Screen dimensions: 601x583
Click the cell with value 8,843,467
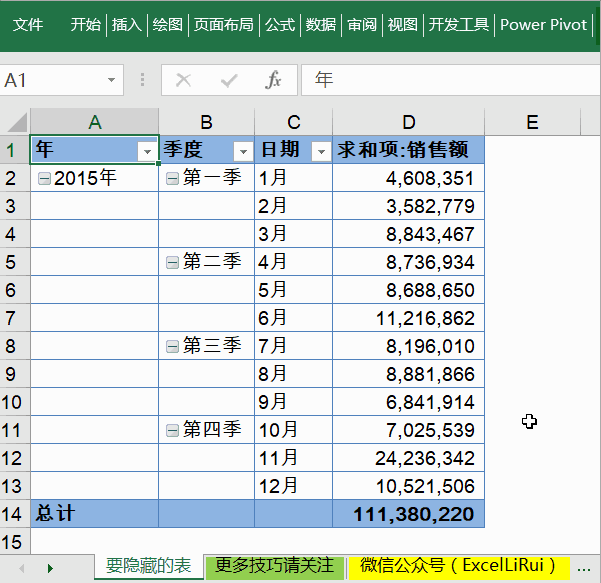coord(409,234)
